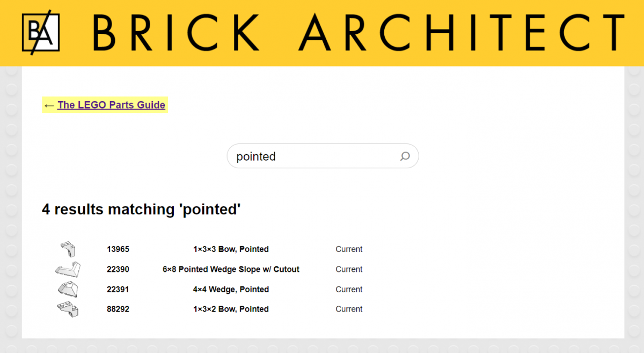Select the 6×8 Pointed Wedge Slope w/ Cutout entry

[x=231, y=269]
